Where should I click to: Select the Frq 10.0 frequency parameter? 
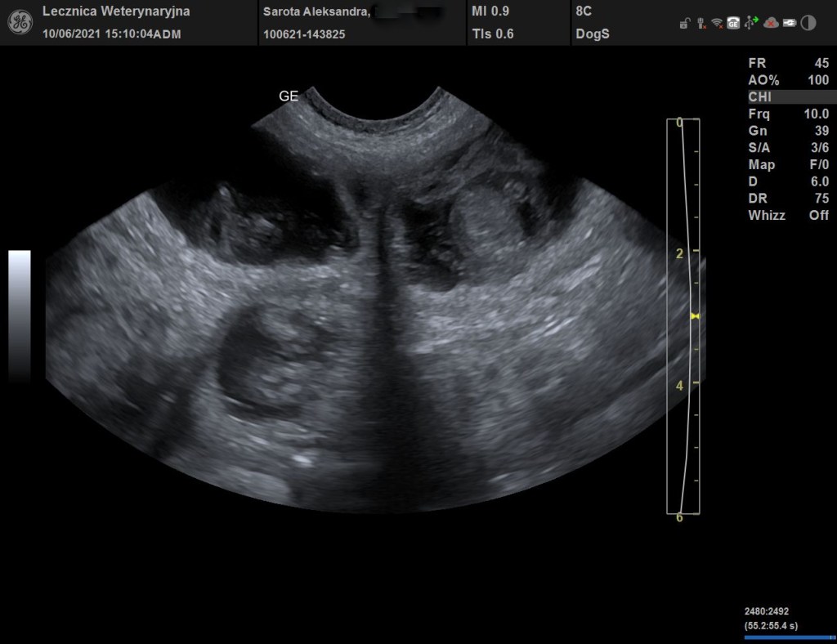coord(788,114)
